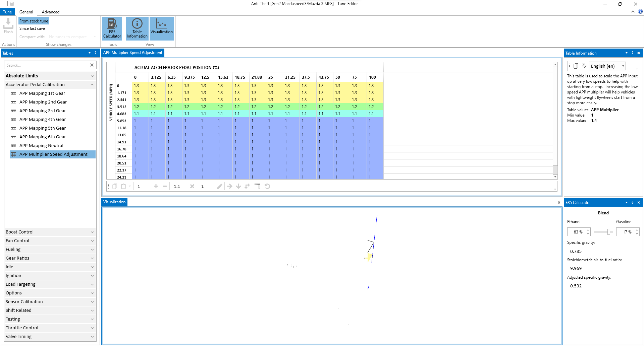Click the copy icon in table toolbar

click(115, 186)
